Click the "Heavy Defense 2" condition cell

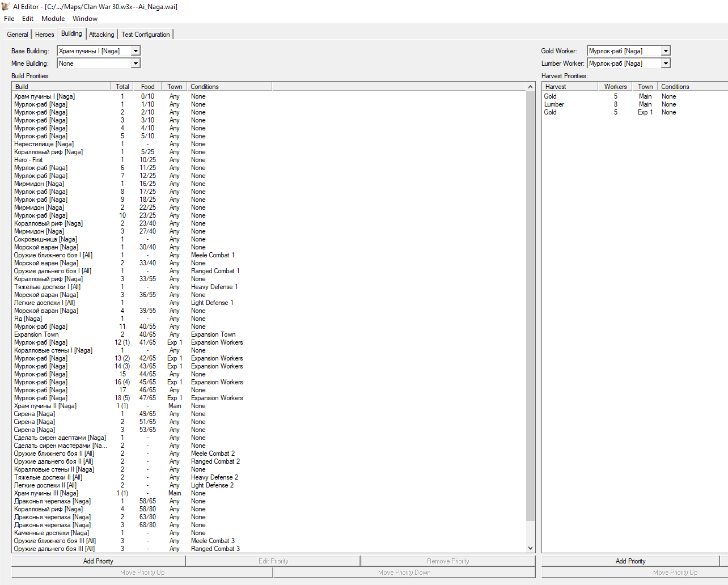click(x=214, y=477)
